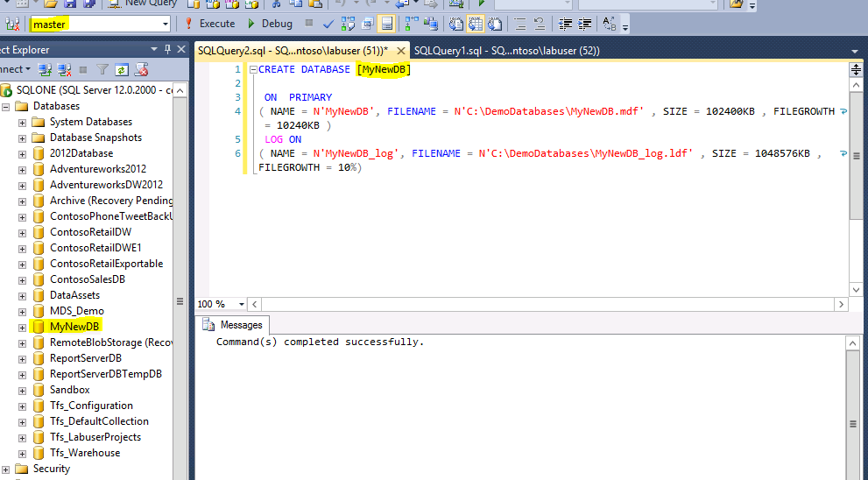The image size is (868, 480).
Task: Click Connect Object Explorer icon
Action: click(45, 70)
